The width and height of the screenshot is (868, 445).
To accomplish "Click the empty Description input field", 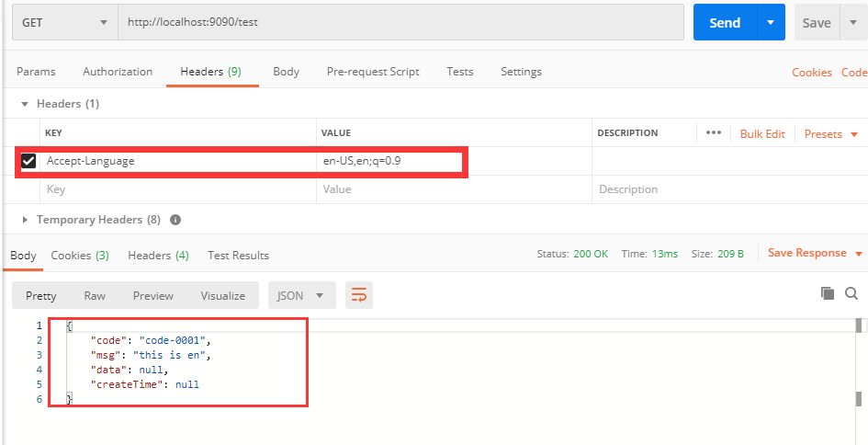I will tap(729, 189).
